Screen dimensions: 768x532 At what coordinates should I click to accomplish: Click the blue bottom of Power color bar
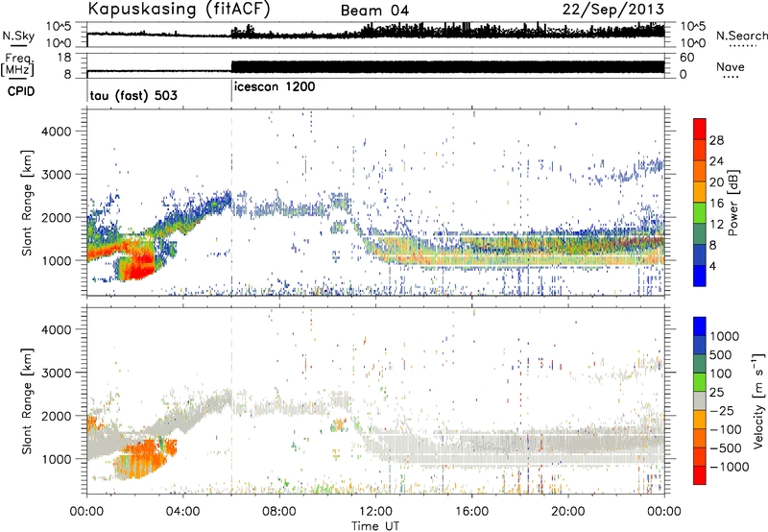(x=700, y=276)
